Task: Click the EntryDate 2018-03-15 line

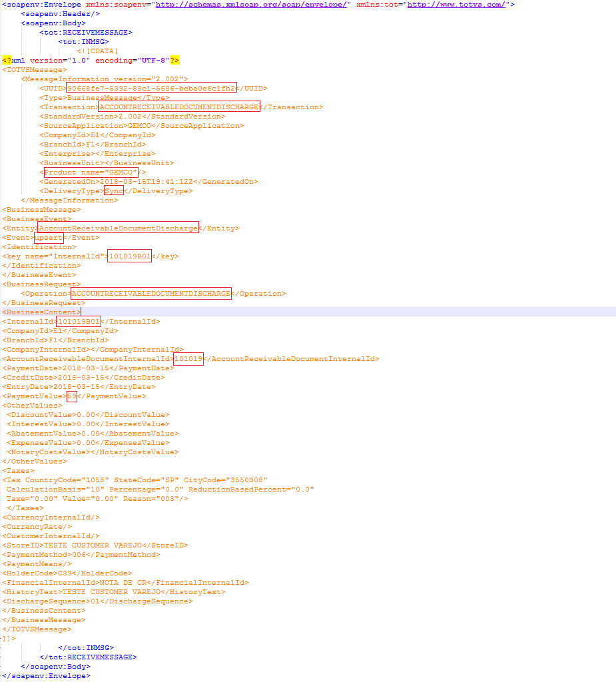Action: coord(79,387)
